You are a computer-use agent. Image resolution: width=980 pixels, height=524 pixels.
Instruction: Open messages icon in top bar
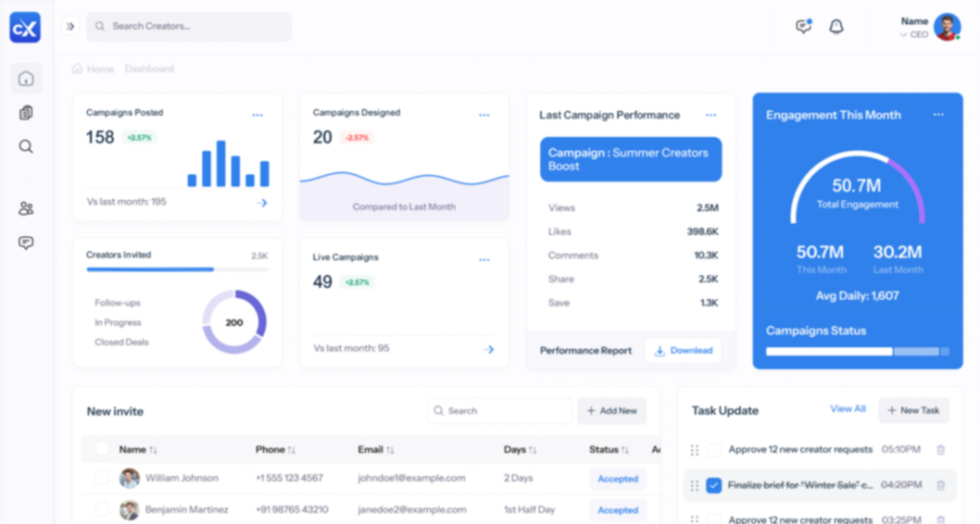[x=804, y=26]
